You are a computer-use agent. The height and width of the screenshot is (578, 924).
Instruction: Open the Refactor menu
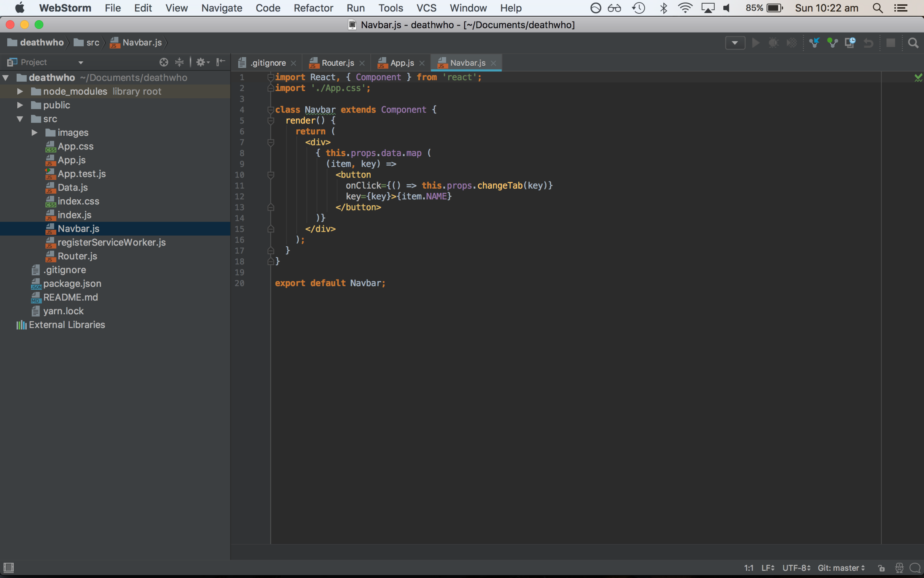(x=313, y=8)
